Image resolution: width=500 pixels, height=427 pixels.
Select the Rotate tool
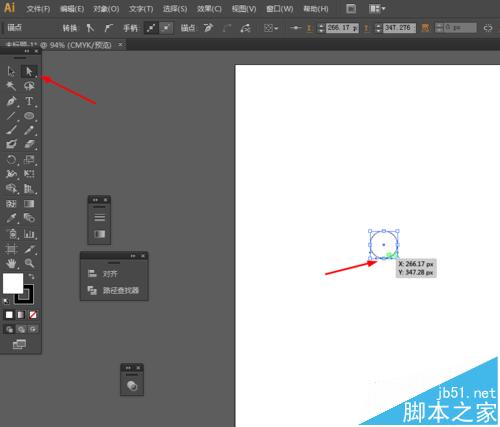coord(11,159)
